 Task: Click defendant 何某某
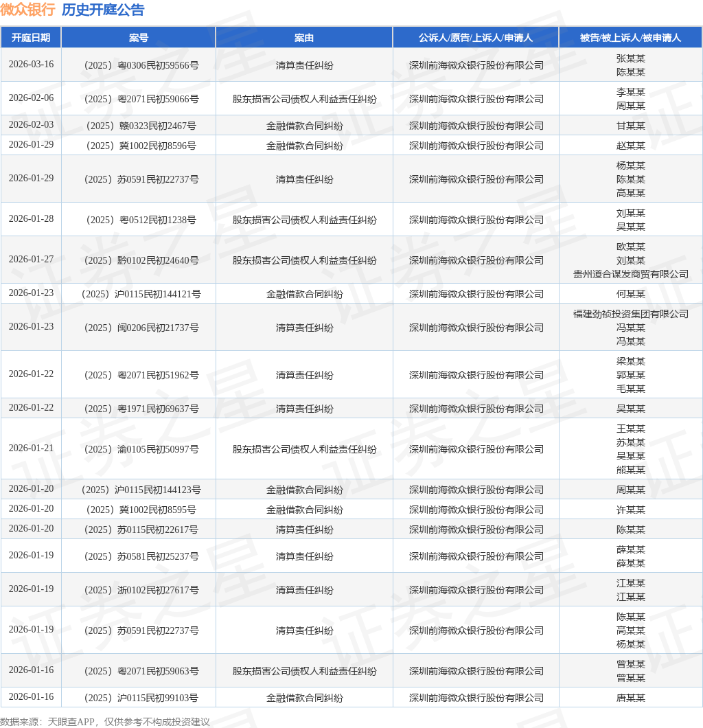click(x=631, y=294)
